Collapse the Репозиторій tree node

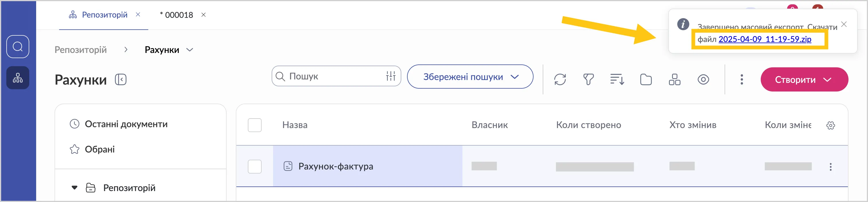pos(75,188)
